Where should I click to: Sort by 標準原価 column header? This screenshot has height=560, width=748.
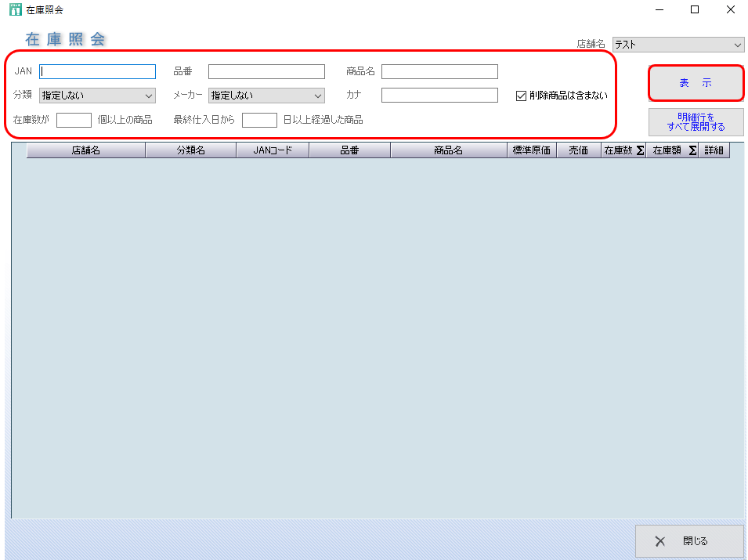(x=531, y=150)
